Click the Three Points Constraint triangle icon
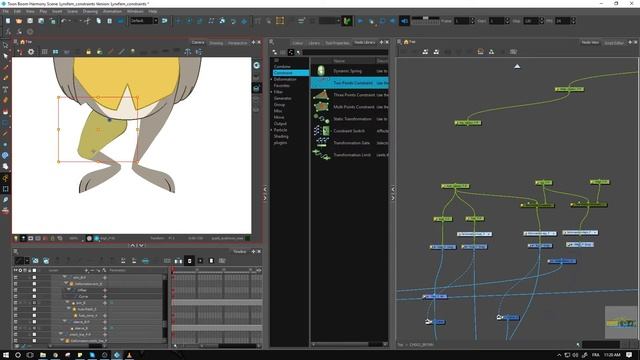The image size is (640, 360). pos(321,95)
